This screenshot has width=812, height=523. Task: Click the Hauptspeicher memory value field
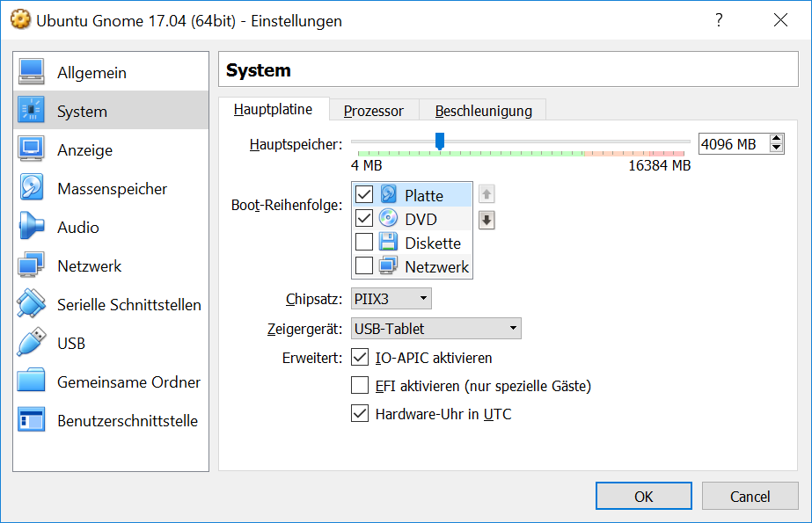[735, 144]
